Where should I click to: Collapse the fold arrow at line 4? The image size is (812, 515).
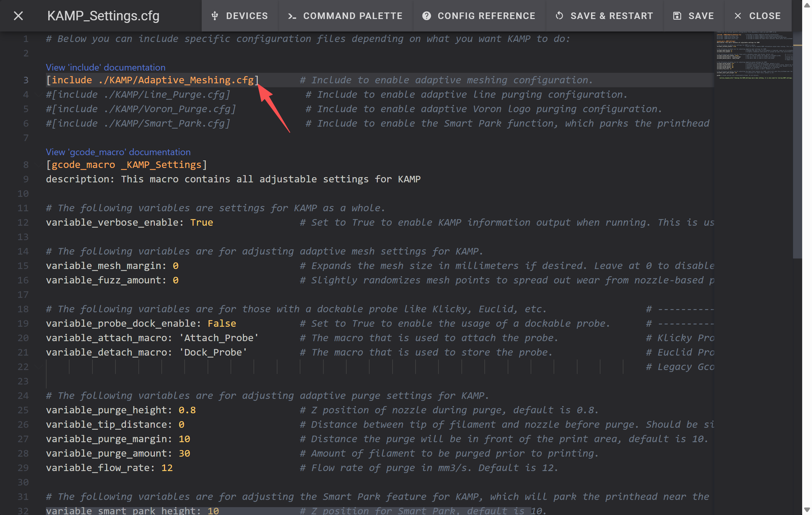point(38,95)
